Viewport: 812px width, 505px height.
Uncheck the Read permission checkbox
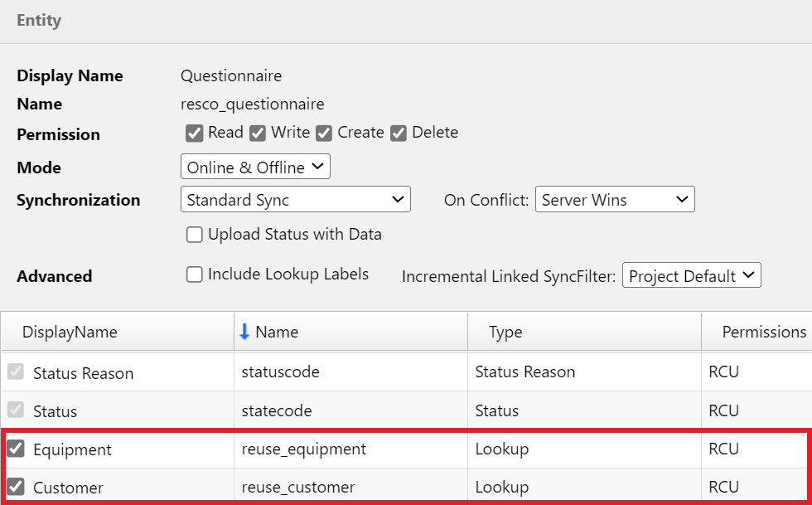coord(195,134)
